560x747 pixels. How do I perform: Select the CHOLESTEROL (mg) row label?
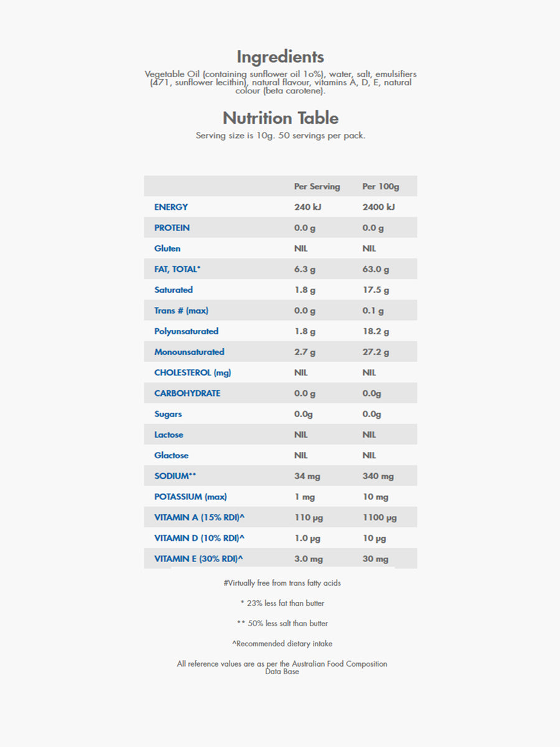pos(192,372)
